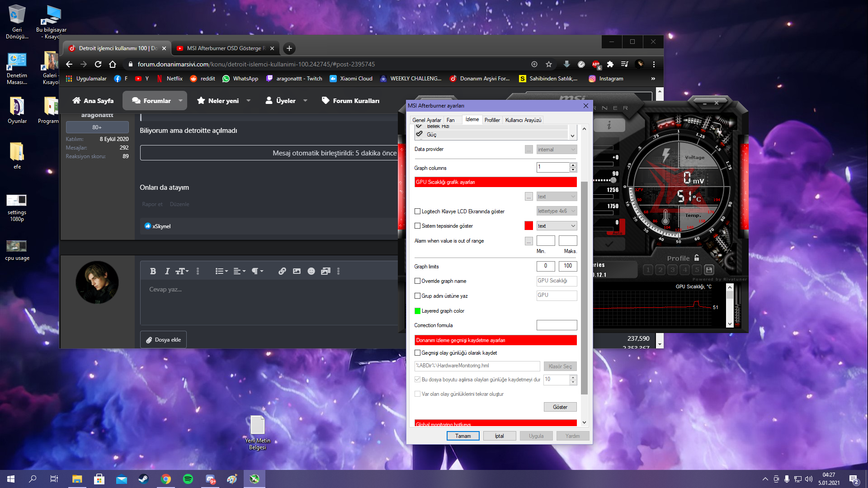Image resolution: width=868 pixels, height=488 pixels.
Task: Click the Bold formatting icon in reply editor
Action: [x=153, y=271]
